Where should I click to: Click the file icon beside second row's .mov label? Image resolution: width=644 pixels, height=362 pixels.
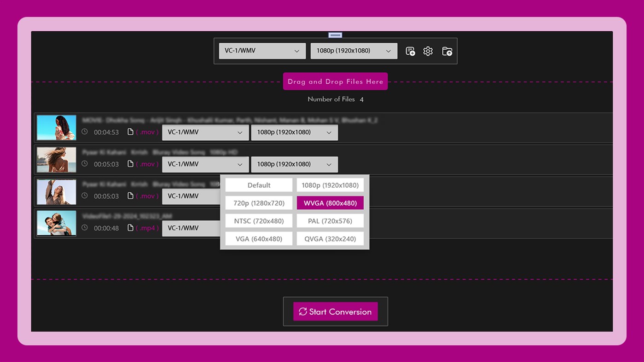tap(130, 164)
